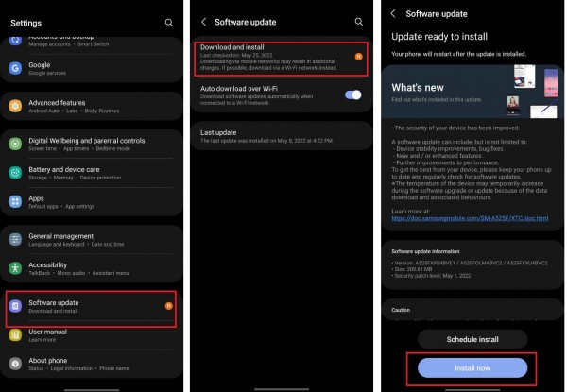Image resolution: width=567 pixels, height=392 pixels.
Task: Tap the Battery and device care icon
Action: (x=15, y=173)
